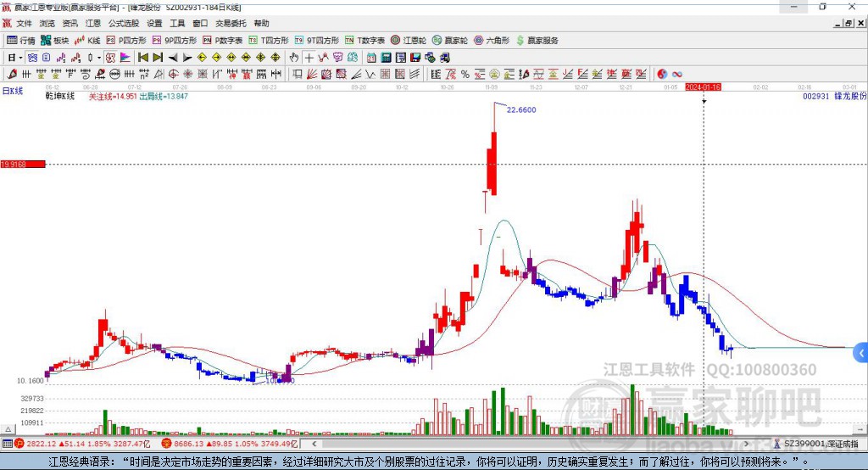
Task: Jump to first bar with the left-end arrow
Action: pyautogui.click(x=142, y=57)
